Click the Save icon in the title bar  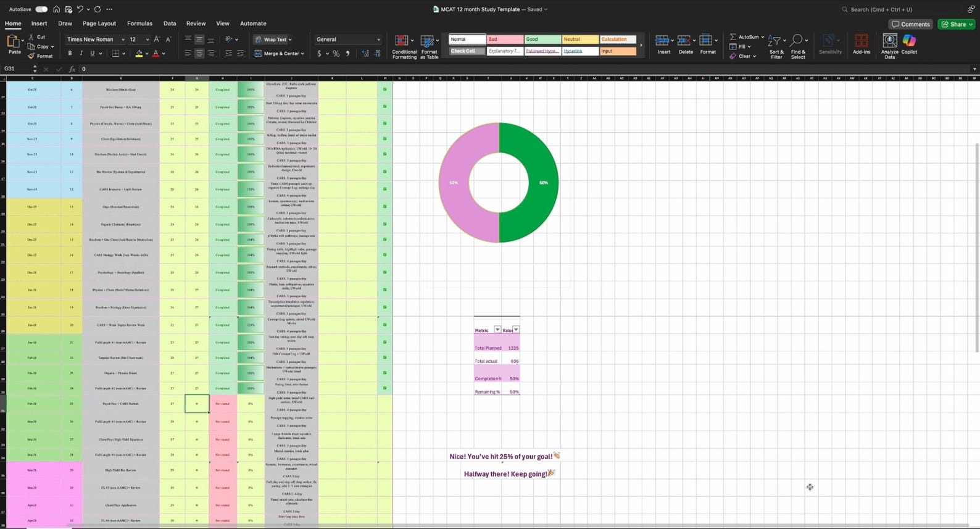click(68, 9)
